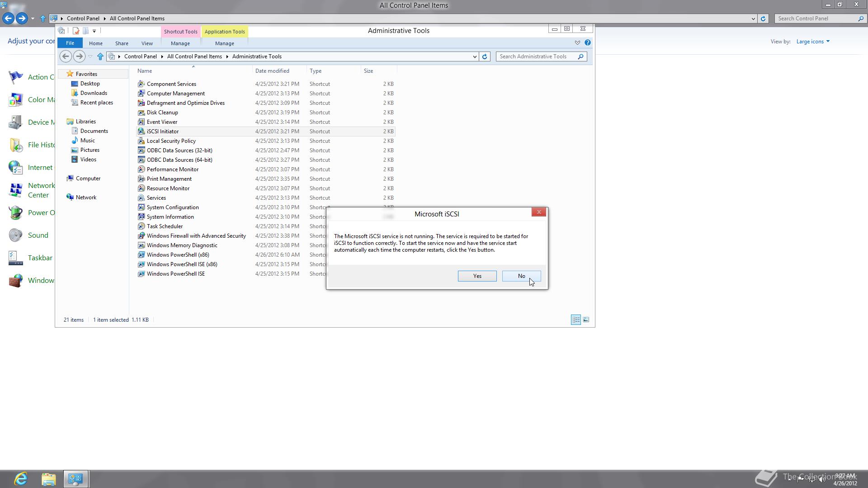Select Disk Cleanup icon
868x488 pixels.
point(141,113)
